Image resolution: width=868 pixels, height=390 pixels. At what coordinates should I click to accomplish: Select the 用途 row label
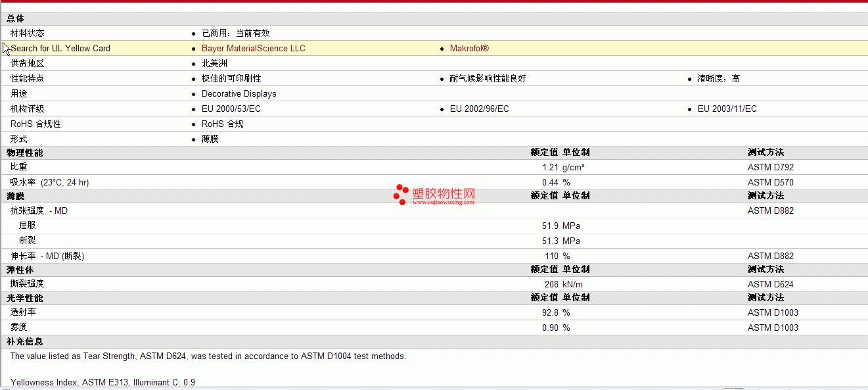click(x=19, y=94)
